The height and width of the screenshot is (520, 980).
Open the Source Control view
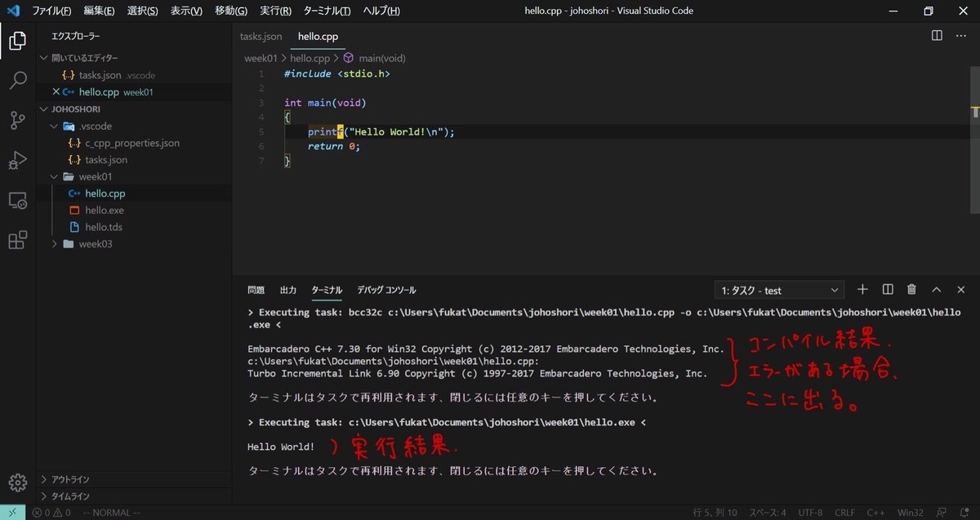click(17, 121)
